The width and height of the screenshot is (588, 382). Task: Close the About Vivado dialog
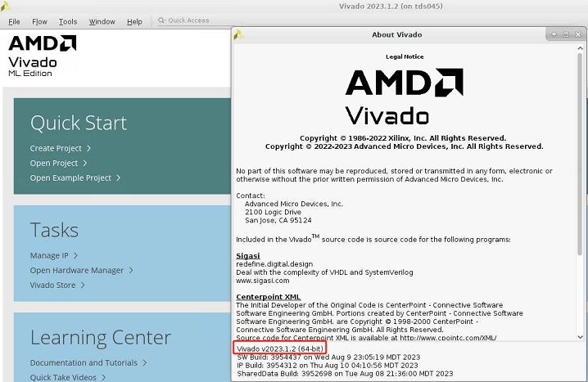coord(577,34)
